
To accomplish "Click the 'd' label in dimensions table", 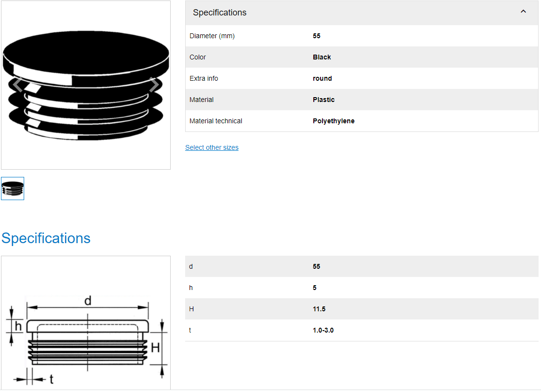I will click(191, 267).
